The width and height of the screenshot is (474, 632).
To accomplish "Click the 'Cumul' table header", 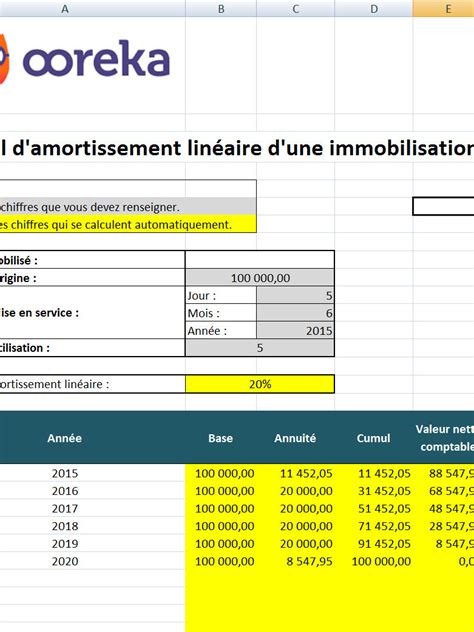I will coord(373,438).
